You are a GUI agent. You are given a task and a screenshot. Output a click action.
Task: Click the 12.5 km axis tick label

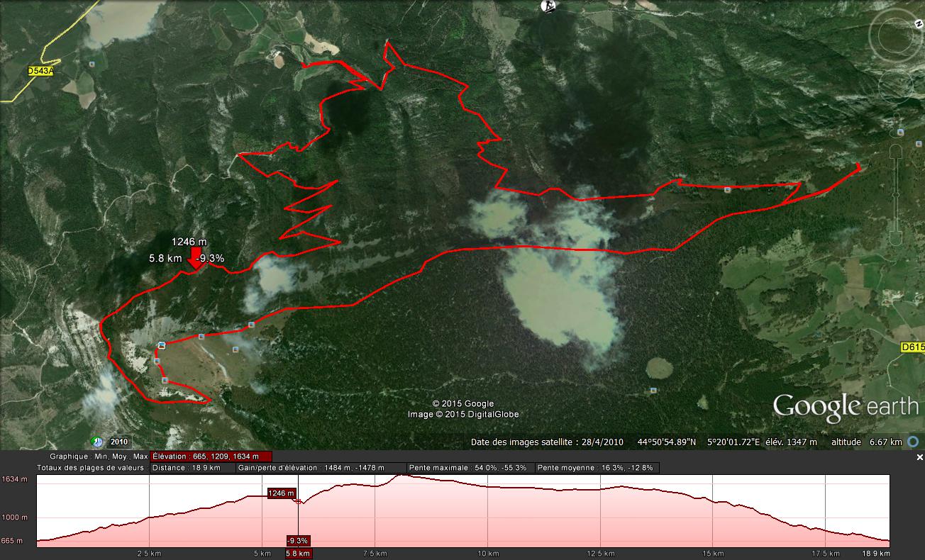coord(600,554)
